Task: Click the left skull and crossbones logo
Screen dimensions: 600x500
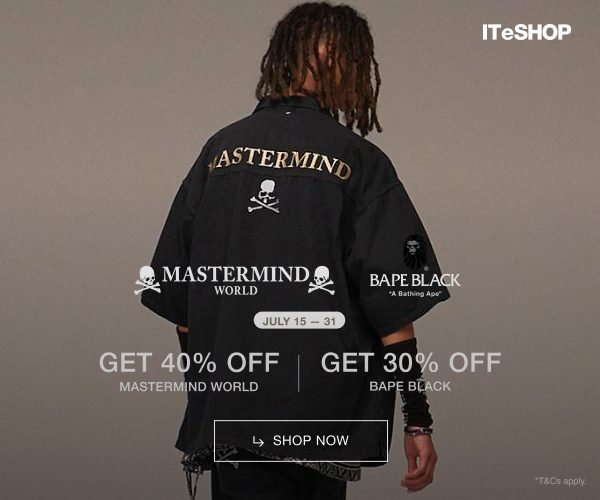Action: pyautogui.click(x=147, y=280)
